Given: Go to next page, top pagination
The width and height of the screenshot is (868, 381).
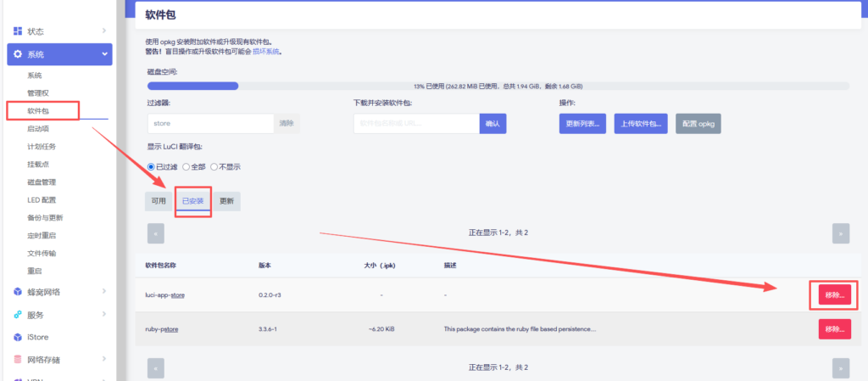Looking at the screenshot, I should tap(841, 233).
